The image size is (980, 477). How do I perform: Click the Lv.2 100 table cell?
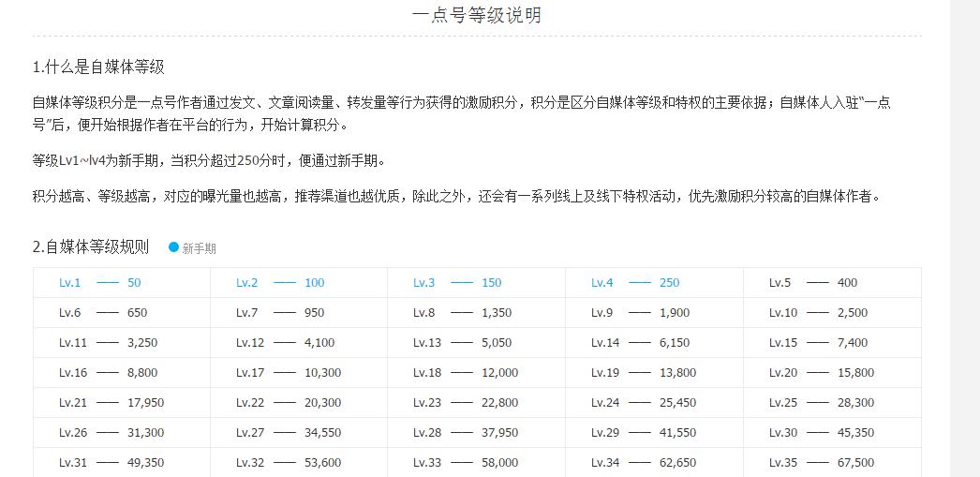click(x=299, y=283)
